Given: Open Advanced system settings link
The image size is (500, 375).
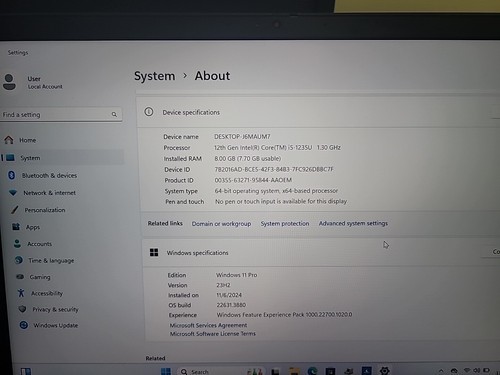Looking at the screenshot, I should [353, 223].
